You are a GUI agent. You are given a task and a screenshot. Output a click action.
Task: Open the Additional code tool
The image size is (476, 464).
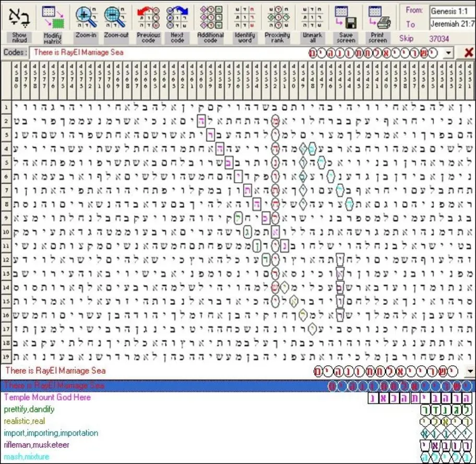point(211,17)
